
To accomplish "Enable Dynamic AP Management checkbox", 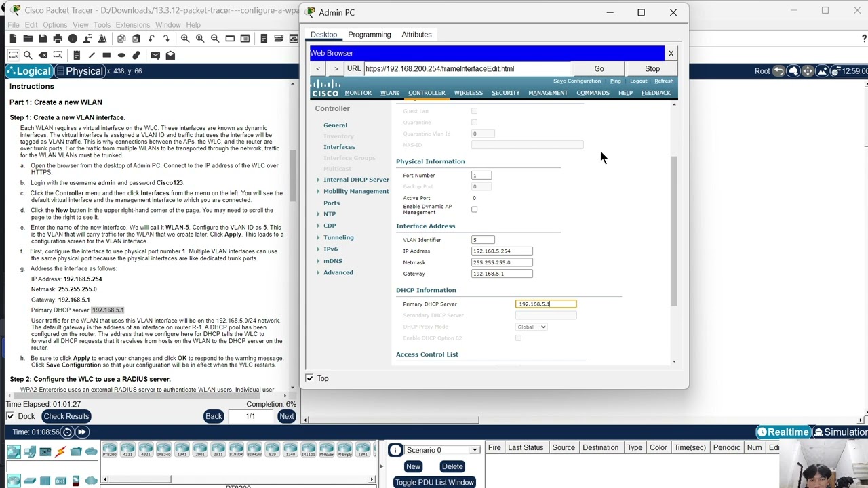I will (474, 209).
